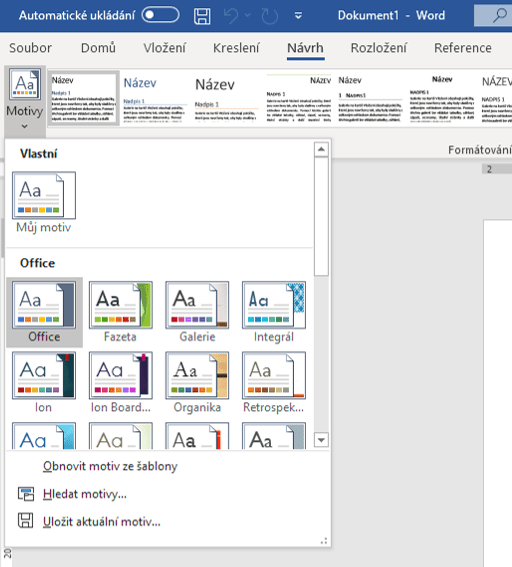Apply the large plain Název style set

(x=227, y=98)
